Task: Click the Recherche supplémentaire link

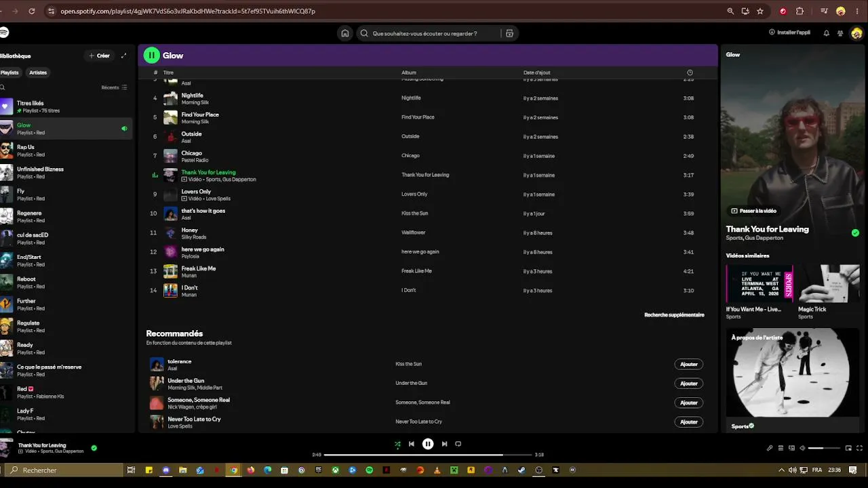Action: (x=674, y=315)
